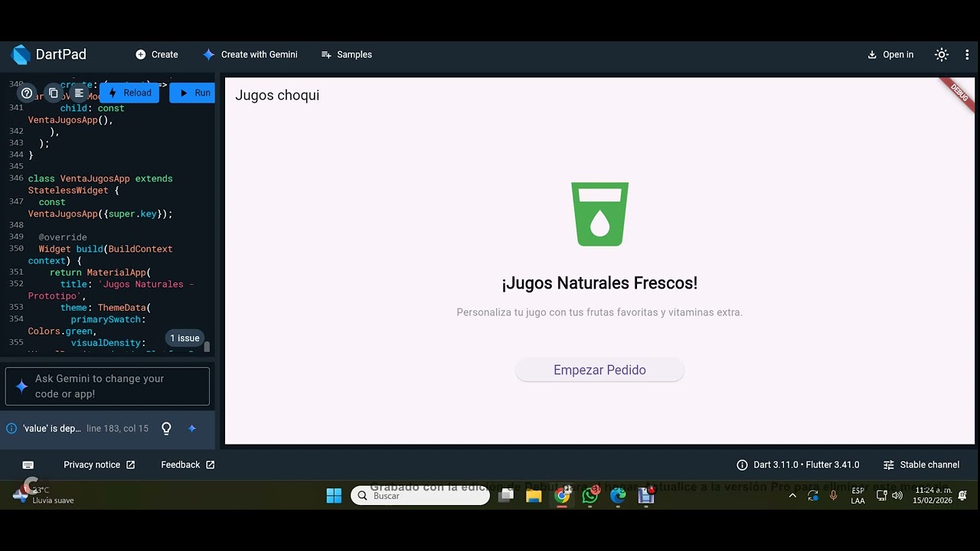Image resolution: width=980 pixels, height=551 pixels.
Task: Show hidden system tray icons
Action: pyautogui.click(x=792, y=496)
